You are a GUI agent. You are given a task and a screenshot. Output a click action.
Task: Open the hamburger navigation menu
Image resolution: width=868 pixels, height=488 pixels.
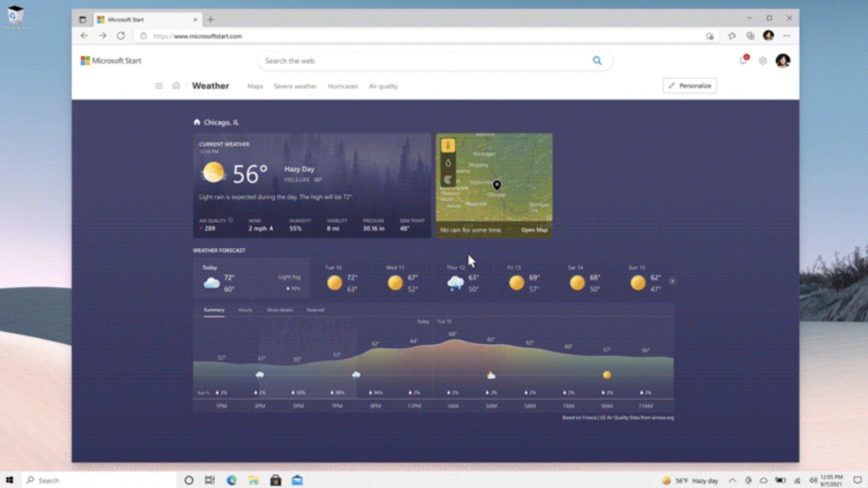tap(159, 86)
